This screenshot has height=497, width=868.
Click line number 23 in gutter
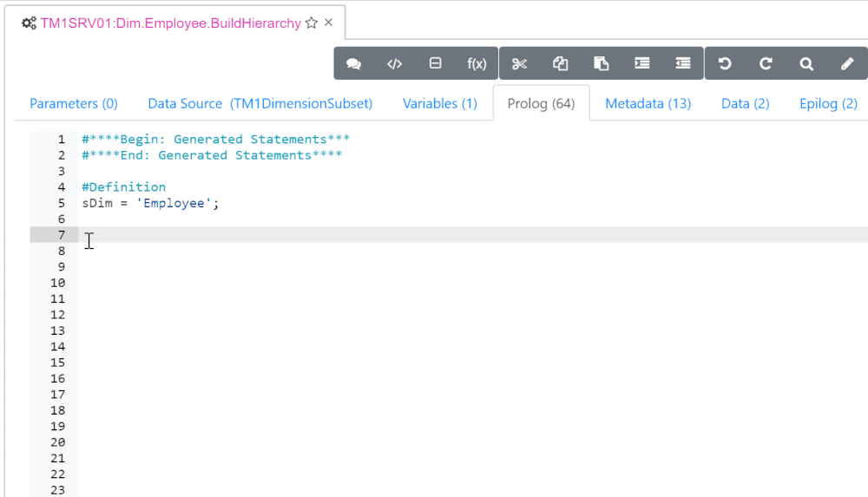(x=57, y=490)
